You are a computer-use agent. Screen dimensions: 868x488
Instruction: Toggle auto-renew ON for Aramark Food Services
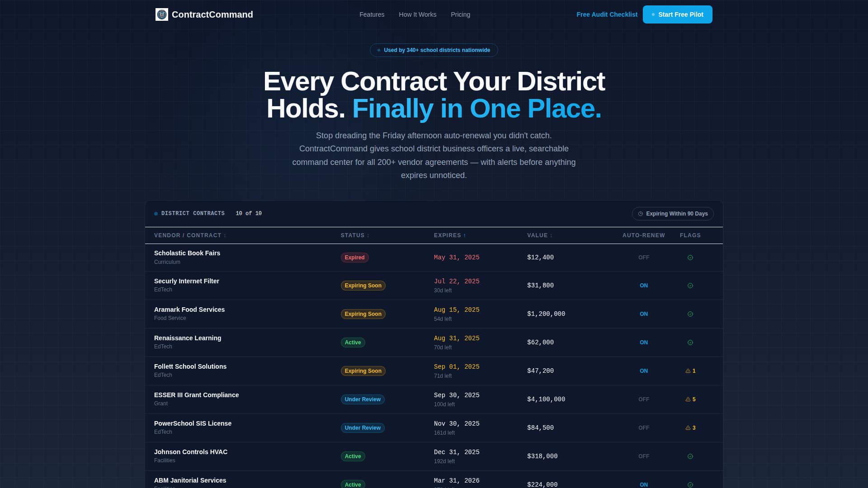[x=643, y=314]
